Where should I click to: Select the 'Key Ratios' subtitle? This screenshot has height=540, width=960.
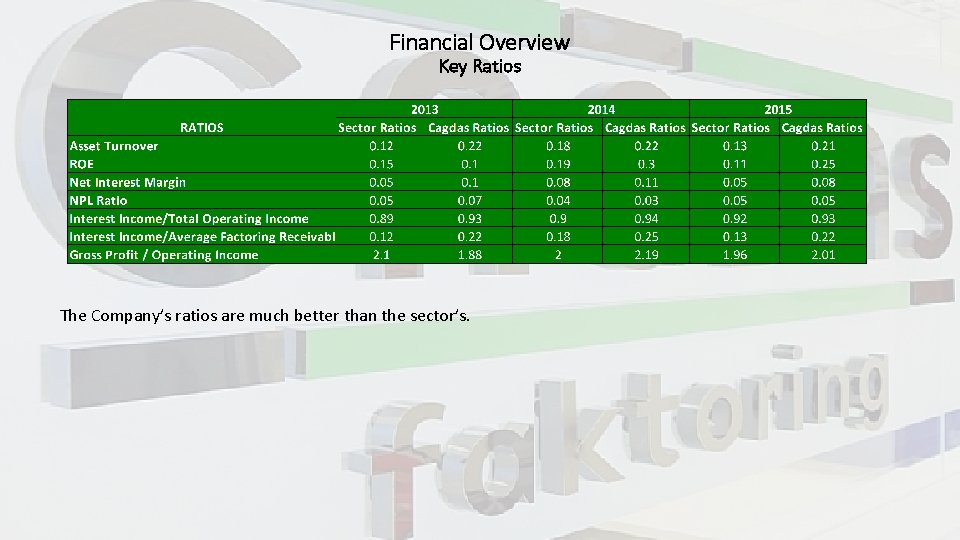[x=479, y=66]
